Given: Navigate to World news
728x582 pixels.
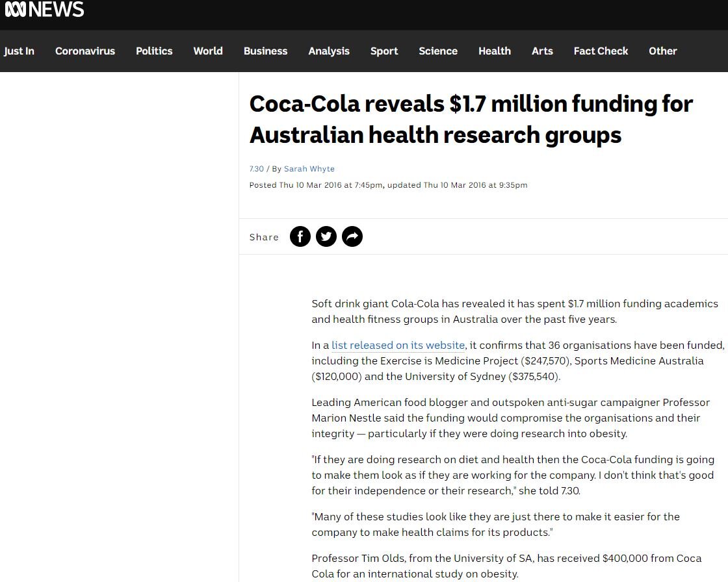Looking at the screenshot, I should pyautogui.click(x=208, y=51).
